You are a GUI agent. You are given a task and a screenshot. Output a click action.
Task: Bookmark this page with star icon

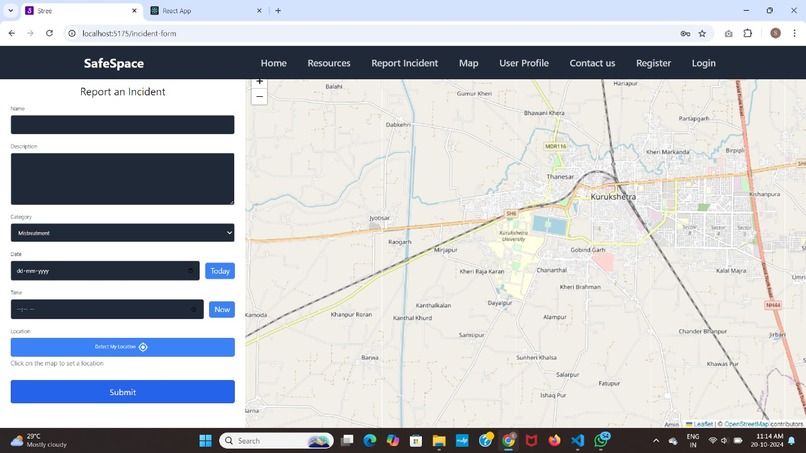[702, 33]
